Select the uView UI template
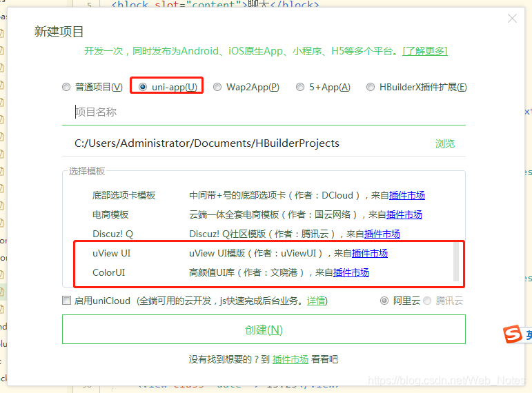Screen dimensions: 532x393 pyautogui.click(x=111, y=253)
